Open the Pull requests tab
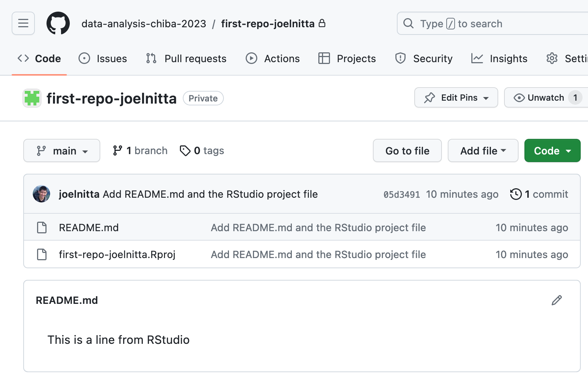The image size is (588, 378). click(186, 59)
